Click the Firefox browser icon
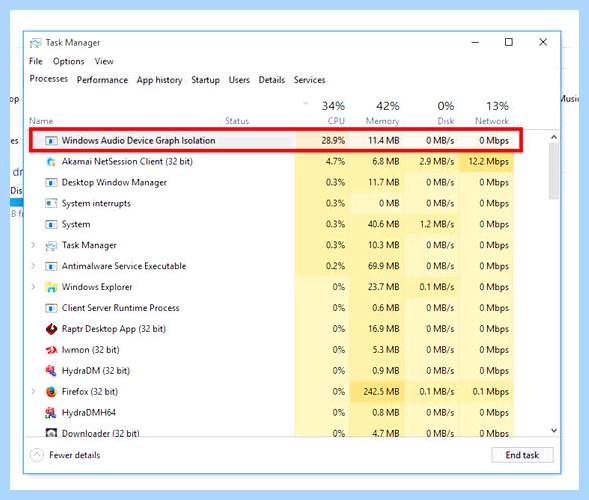The image size is (589, 500). click(51, 392)
